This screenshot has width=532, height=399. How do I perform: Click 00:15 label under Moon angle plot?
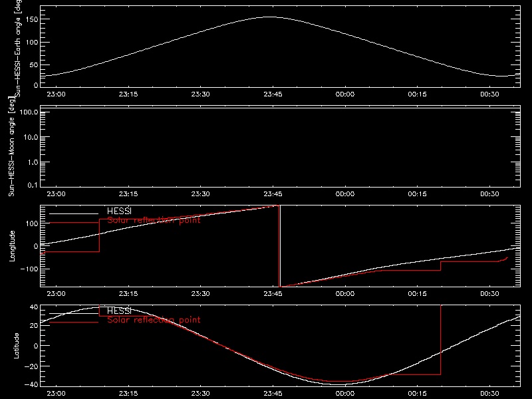click(418, 194)
